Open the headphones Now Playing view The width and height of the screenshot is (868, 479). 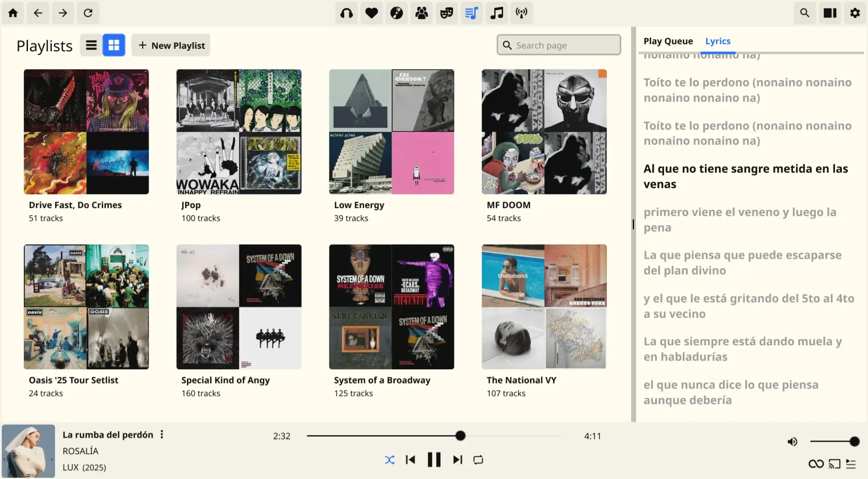(x=346, y=13)
